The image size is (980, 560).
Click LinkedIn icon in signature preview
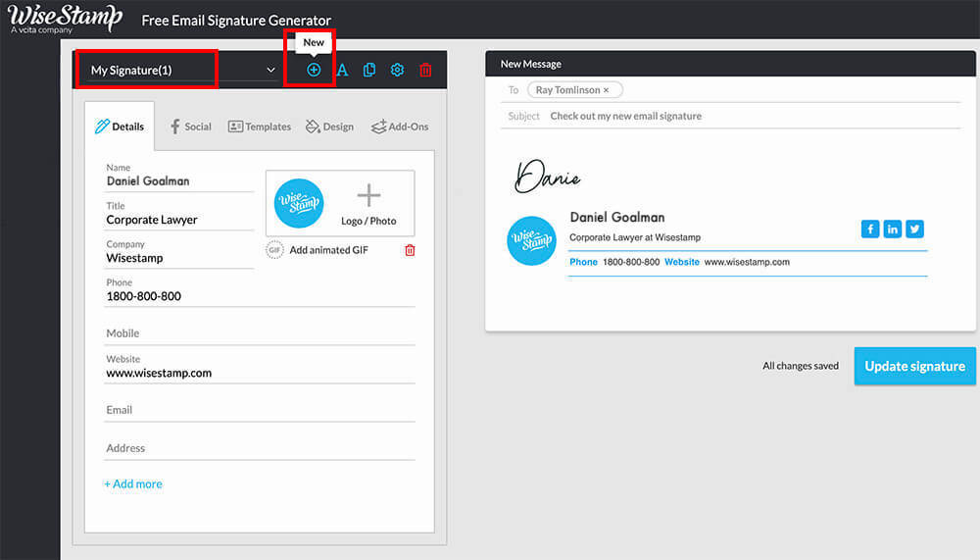click(x=893, y=229)
